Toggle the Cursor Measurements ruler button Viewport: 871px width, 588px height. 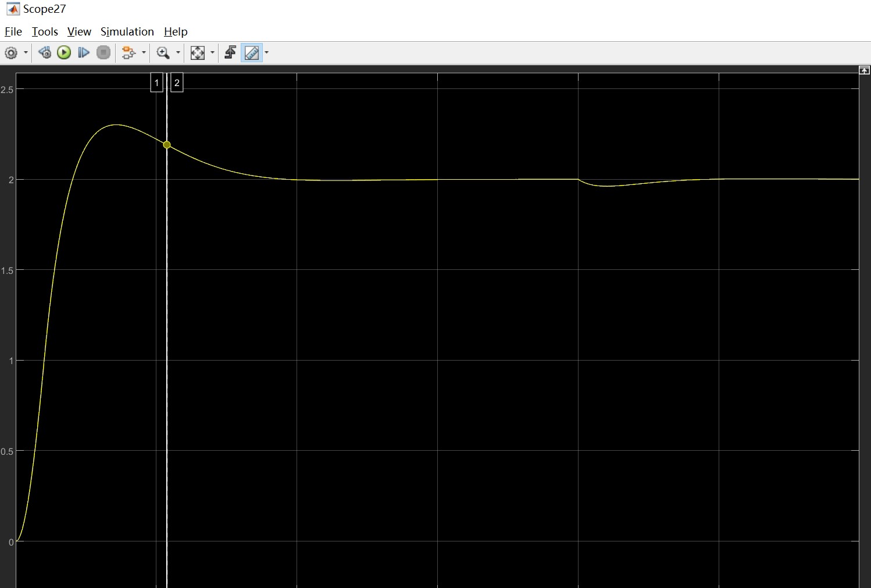(x=252, y=53)
